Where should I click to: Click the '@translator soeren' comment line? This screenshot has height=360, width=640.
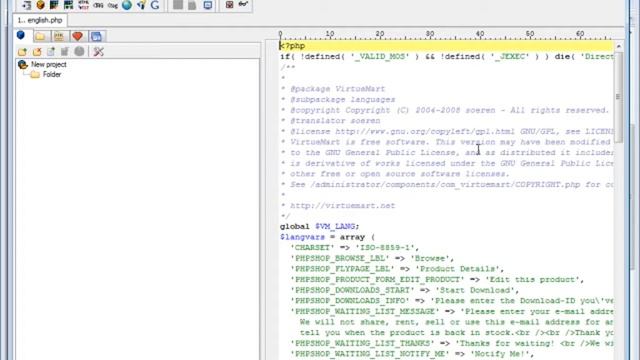coord(331,121)
